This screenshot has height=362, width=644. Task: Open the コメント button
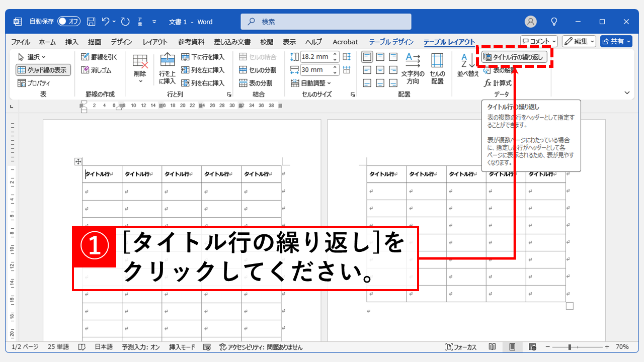click(539, 41)
